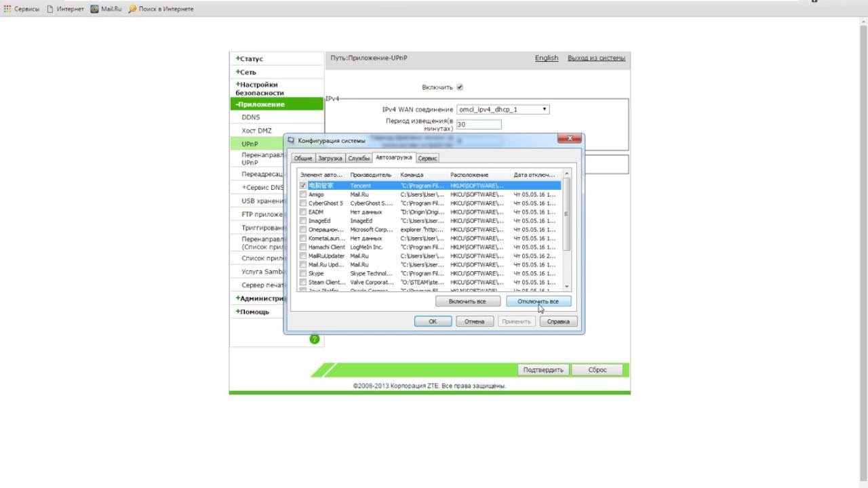Select the Автозагрузка tab

(x=393, y=157)
